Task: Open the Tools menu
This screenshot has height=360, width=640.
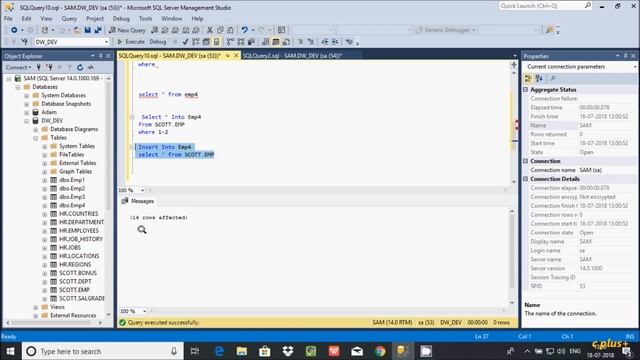Action: pyautogui.click(x=145, y=18)
